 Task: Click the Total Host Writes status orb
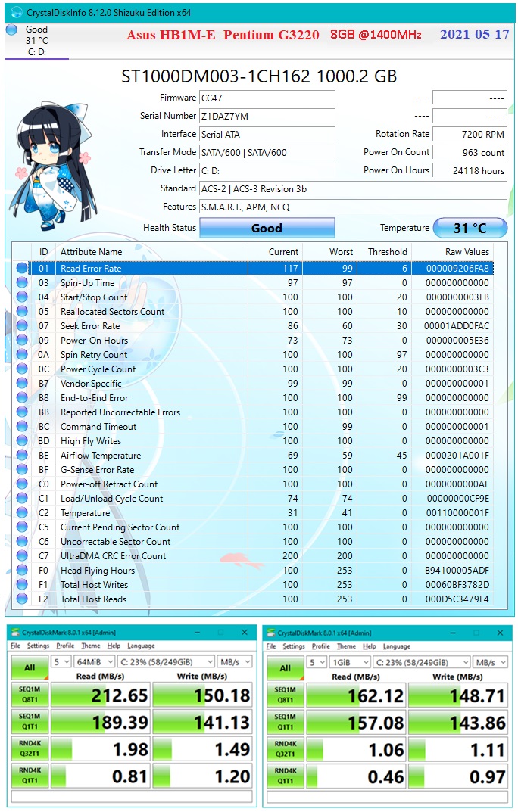[22, 585]
